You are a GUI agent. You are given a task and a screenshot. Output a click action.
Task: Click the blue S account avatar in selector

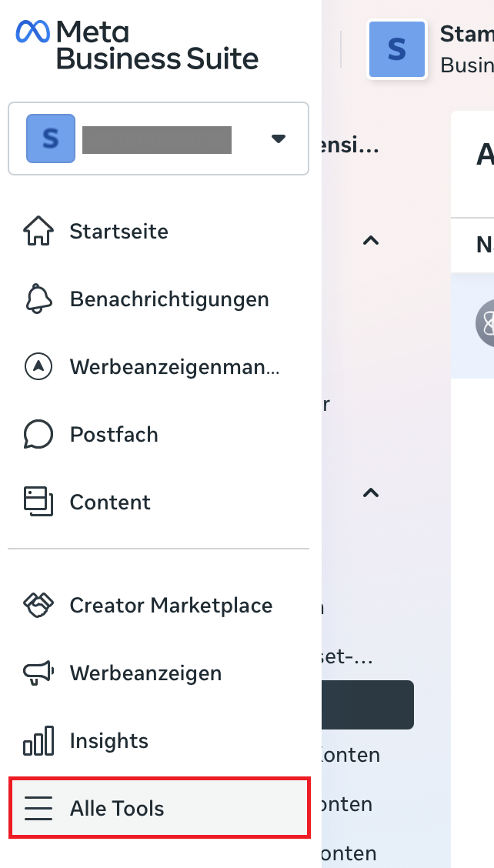tap(51, 139)
